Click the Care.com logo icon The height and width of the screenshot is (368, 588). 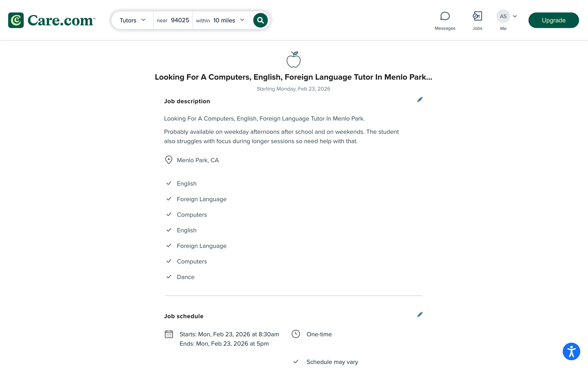click(16, 20)
